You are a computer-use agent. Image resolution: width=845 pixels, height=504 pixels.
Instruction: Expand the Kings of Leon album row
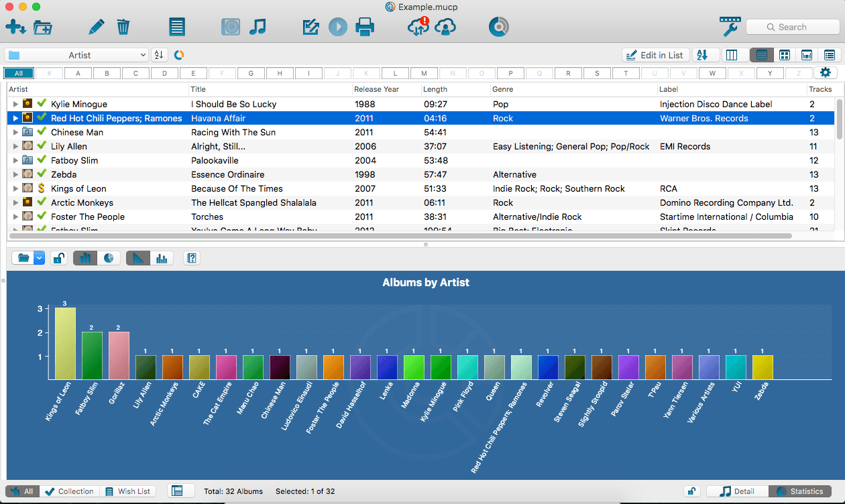coord(15,188)
